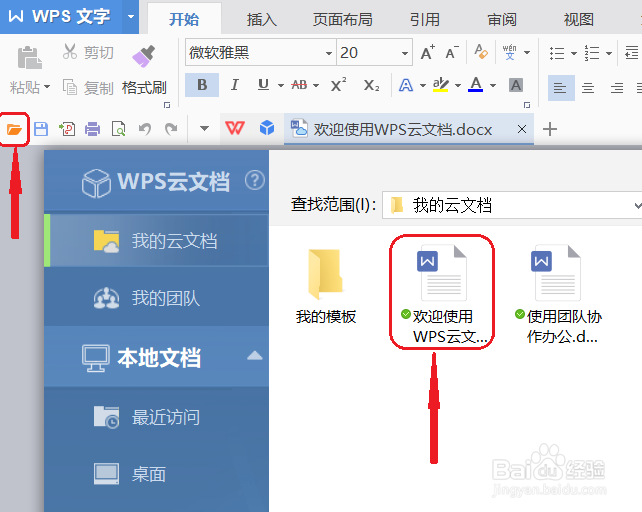The image size is (642, 512).
Task: Undo last action
Action: (145, 129)
